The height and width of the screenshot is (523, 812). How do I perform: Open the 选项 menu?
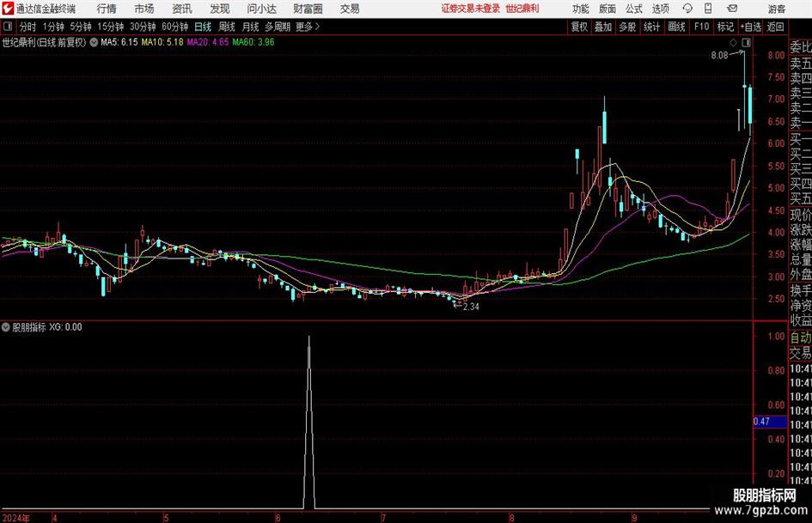[661, 9]
